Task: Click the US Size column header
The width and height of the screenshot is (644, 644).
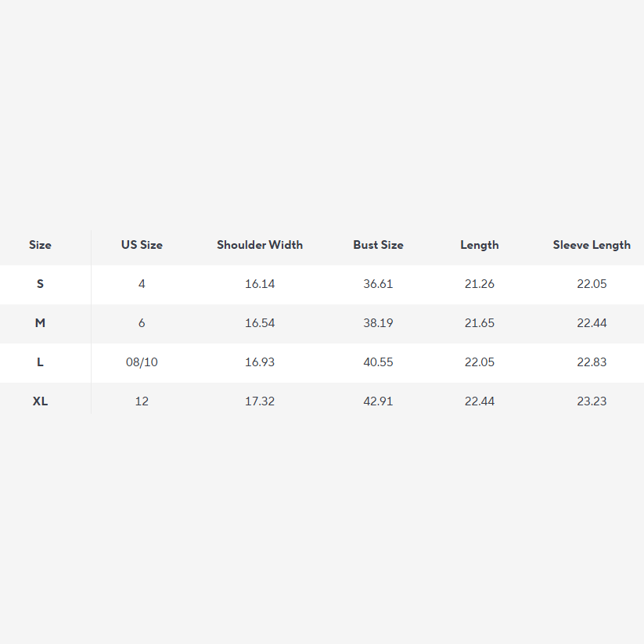Action: coord(142,245)
